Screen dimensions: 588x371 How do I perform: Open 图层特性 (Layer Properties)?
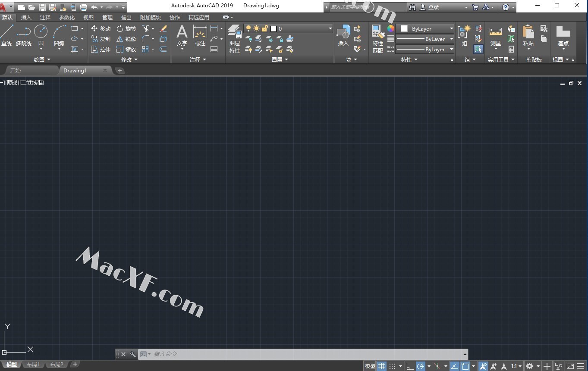(235, 39)
